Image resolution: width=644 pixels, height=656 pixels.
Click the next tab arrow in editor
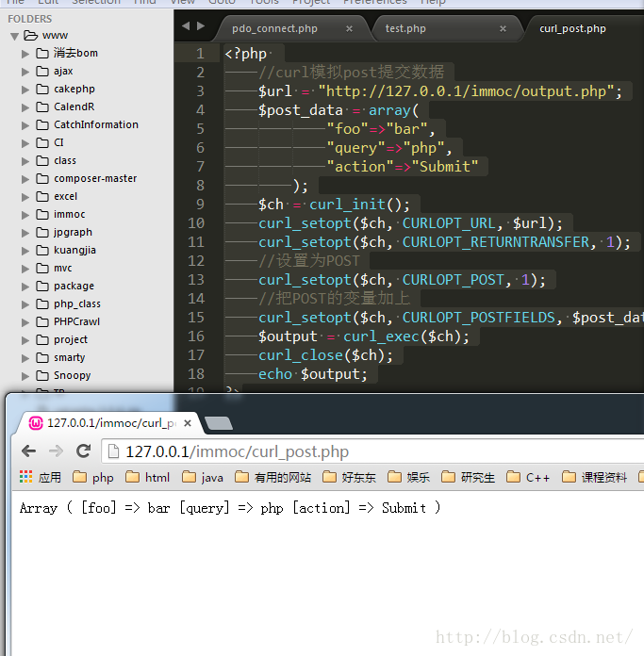[201, 26]
